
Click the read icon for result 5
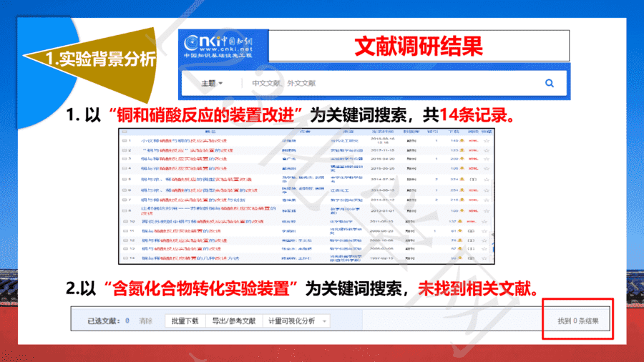pyautogui.click(x=473, y=180)
